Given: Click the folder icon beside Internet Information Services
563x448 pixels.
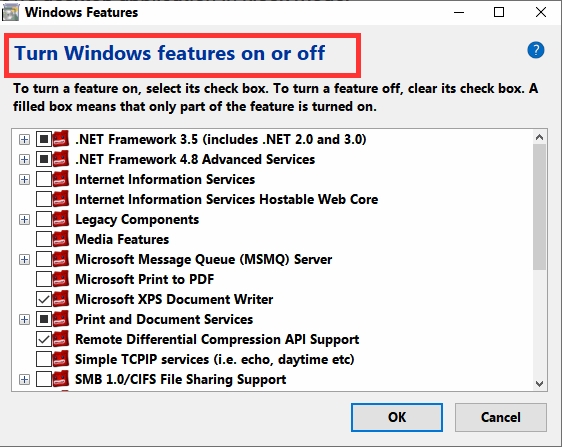Looking at the screenshot, I should (x=61, y=179).
